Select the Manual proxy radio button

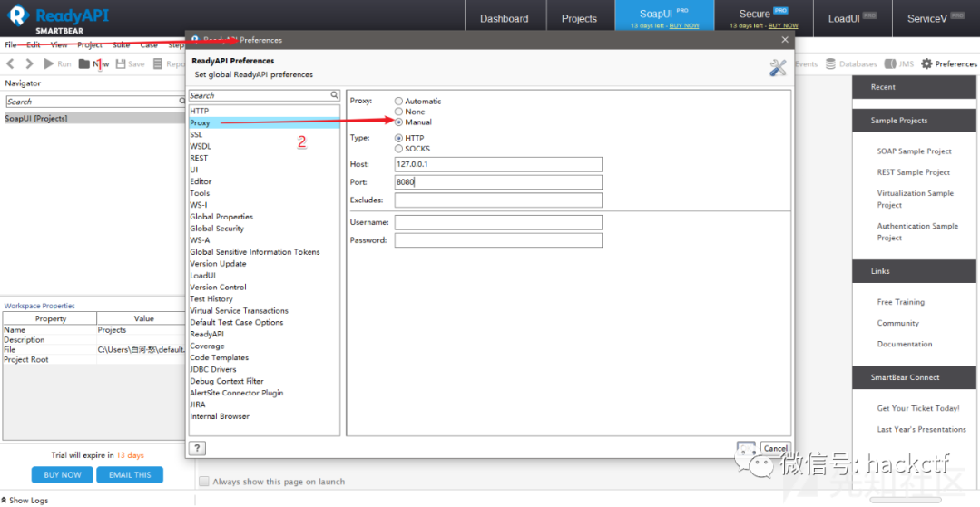tap(398, 122)
